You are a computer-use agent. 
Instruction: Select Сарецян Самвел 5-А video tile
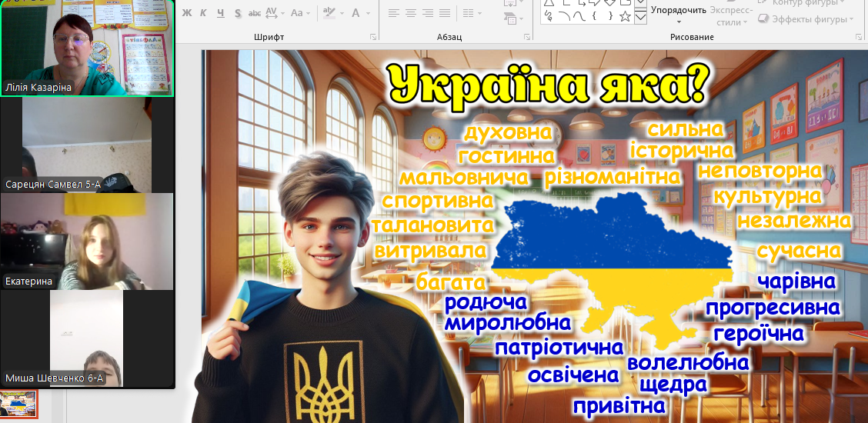(87, 145)
